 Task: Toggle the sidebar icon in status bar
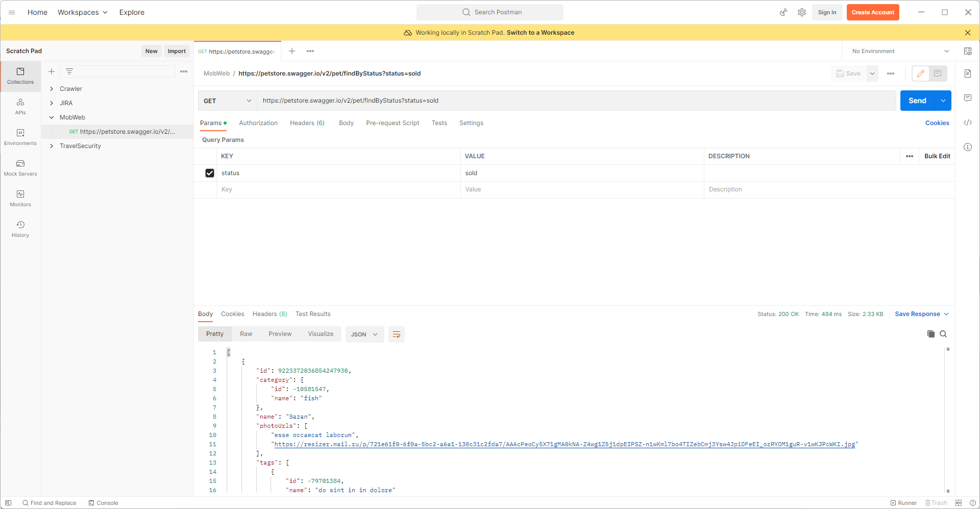coord(8,503)
